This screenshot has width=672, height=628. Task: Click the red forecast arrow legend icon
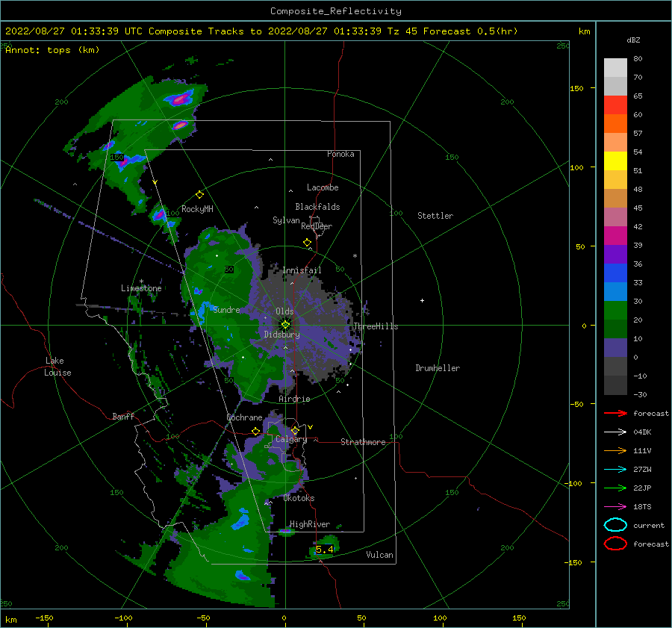coord(615,413)
